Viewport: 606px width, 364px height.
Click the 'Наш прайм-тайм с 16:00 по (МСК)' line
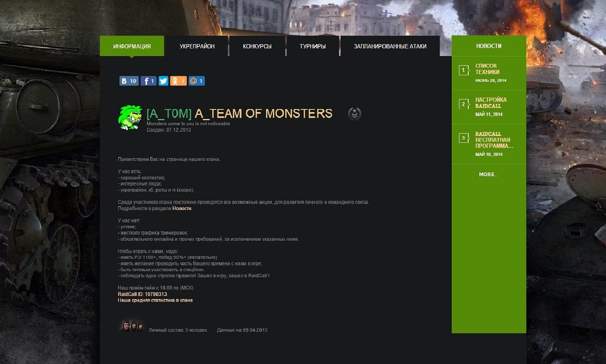(156, 288)
